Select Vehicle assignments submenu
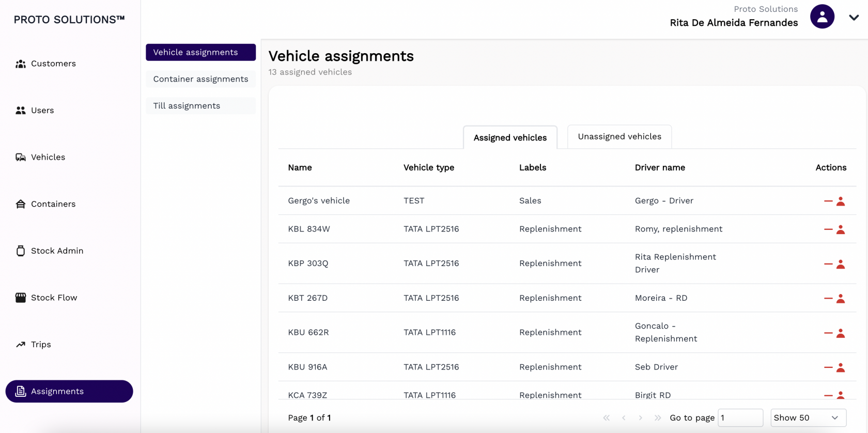Image resolution: width=868 pixels, height=433 pixels. pos(200,52)
